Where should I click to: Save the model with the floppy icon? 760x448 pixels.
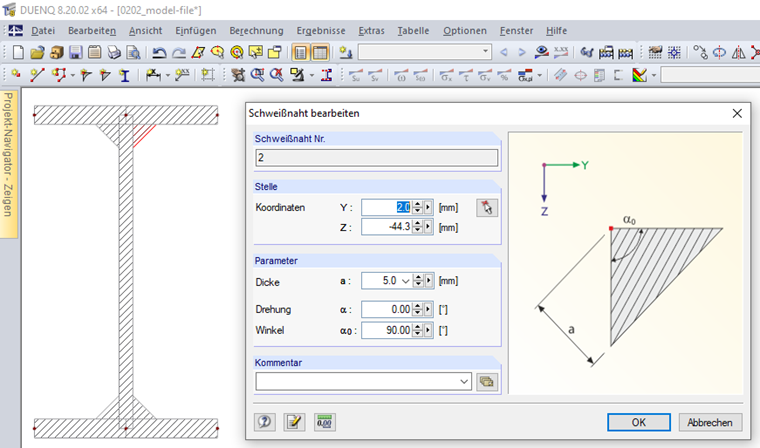click(76, 52)
